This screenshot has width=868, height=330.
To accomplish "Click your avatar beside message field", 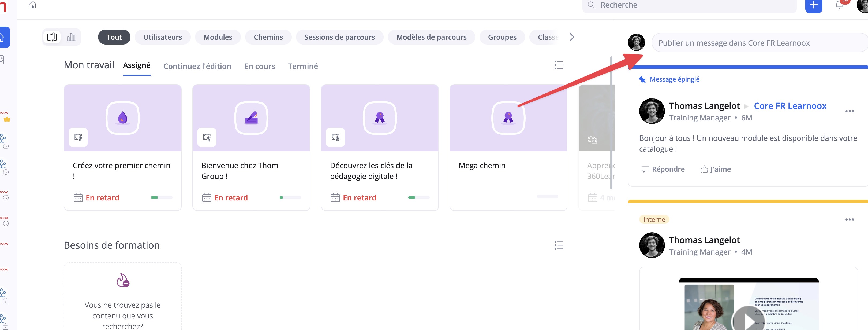I will pyautogui.click(x=636, y=42).
